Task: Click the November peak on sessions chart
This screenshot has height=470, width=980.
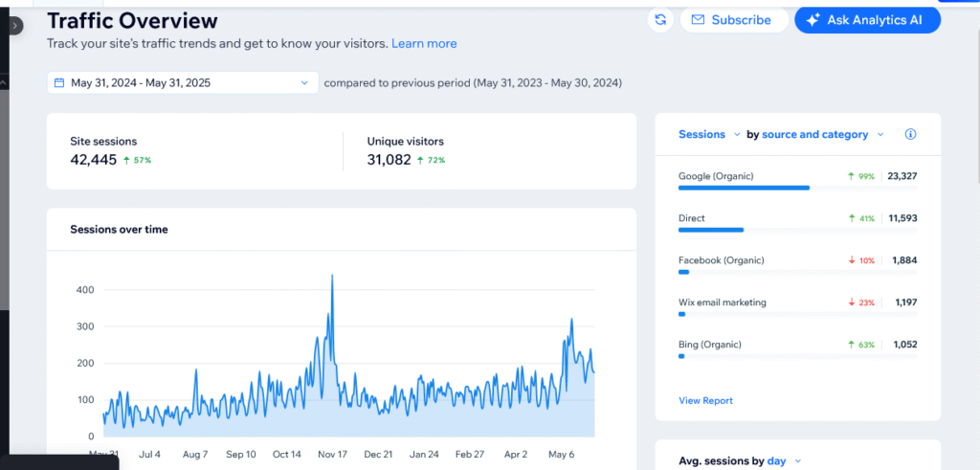Action: pyautogui.click(x=332, y=278)
